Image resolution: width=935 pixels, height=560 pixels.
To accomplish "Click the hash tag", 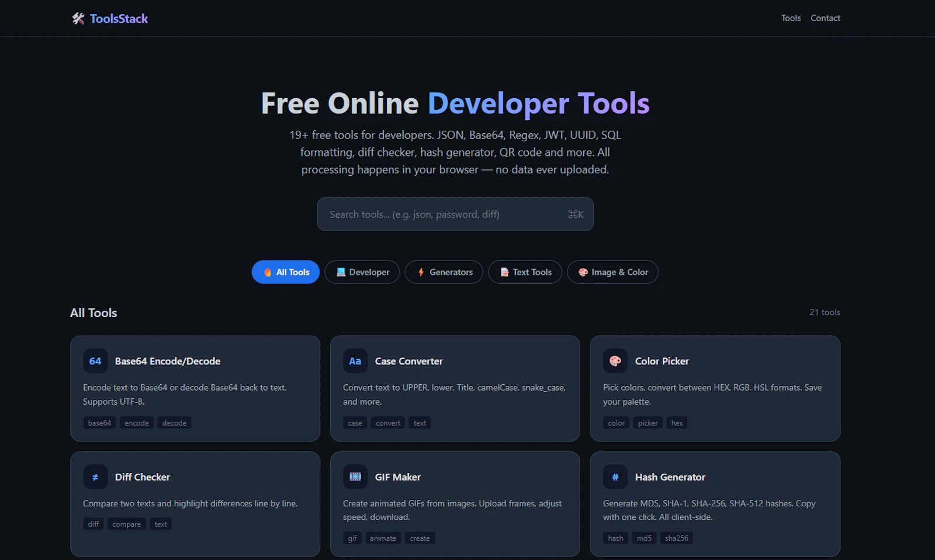I will click(x=615, y=538).
